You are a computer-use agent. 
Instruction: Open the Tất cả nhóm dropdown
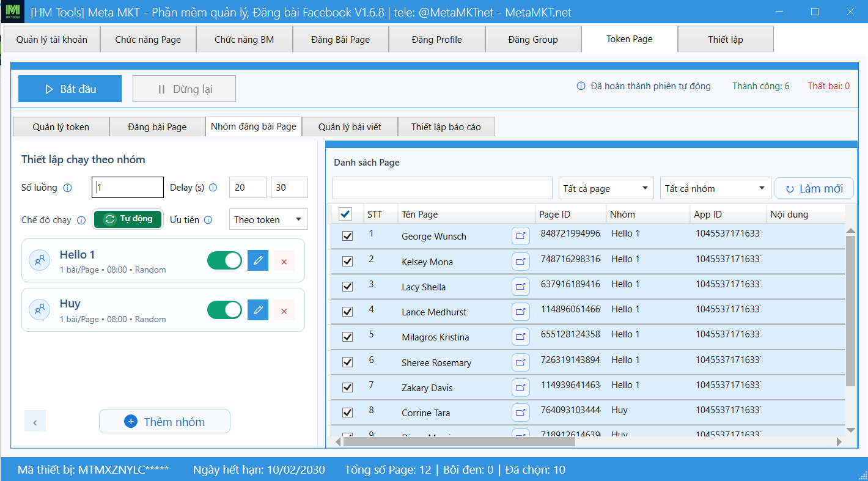coord(715,188)
